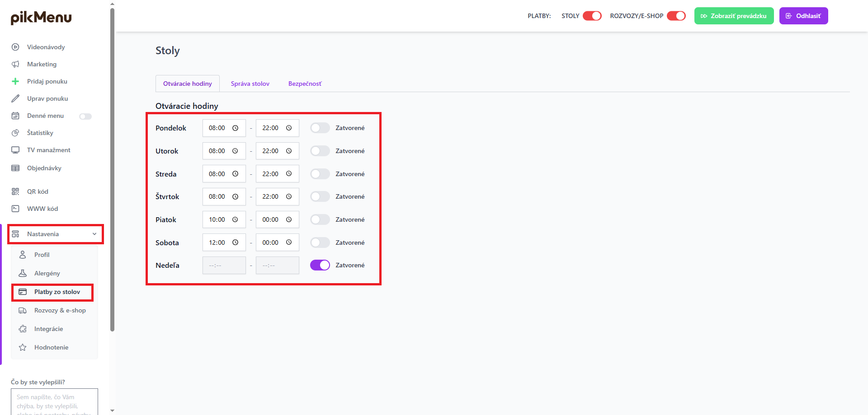This screenshot has height=415, width=868.
Task: Click the pencil icon for Uprav ponuku
Action: [15, 98]
